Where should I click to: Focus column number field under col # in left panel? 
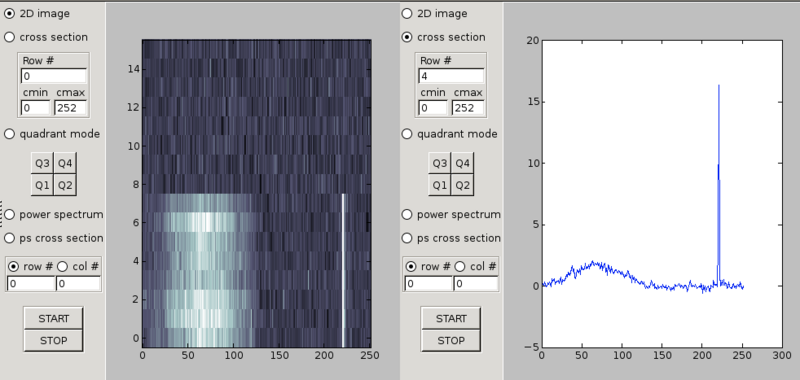coord(78,284)
